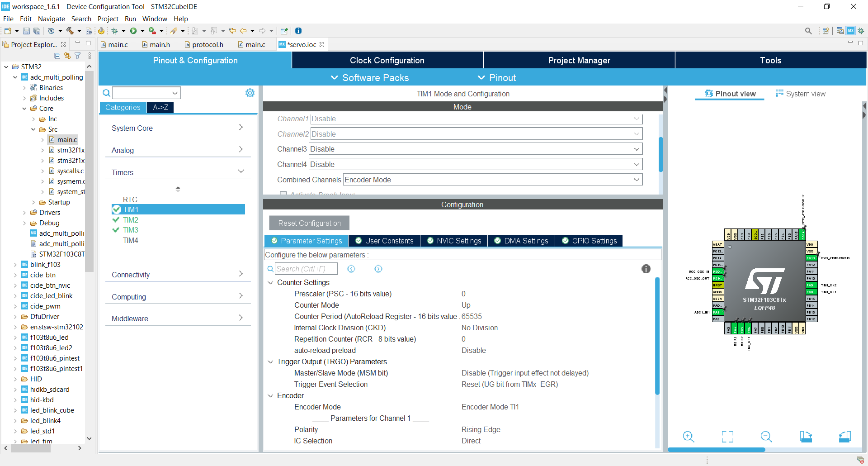The width and height of the screenshot is (868, 466).
Task: Switch to the Clock Configuration tab
Action: pos(387,60)
